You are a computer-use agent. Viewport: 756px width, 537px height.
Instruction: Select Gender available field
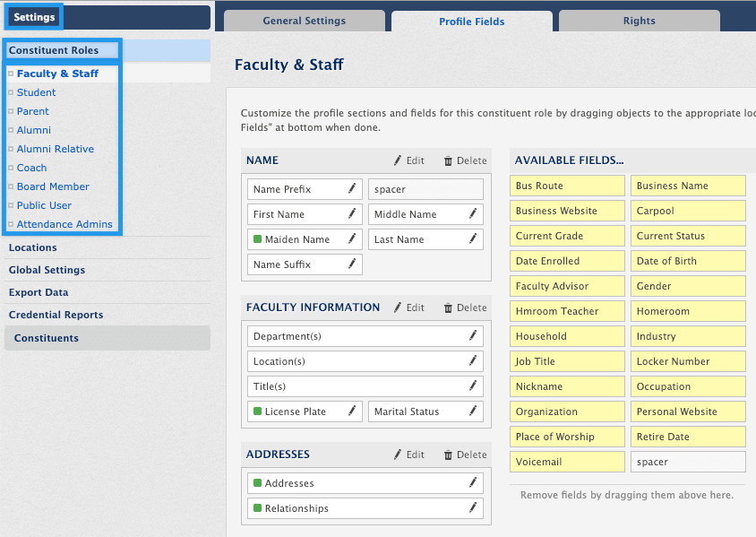pyautogui.click(x=688, y=286)
